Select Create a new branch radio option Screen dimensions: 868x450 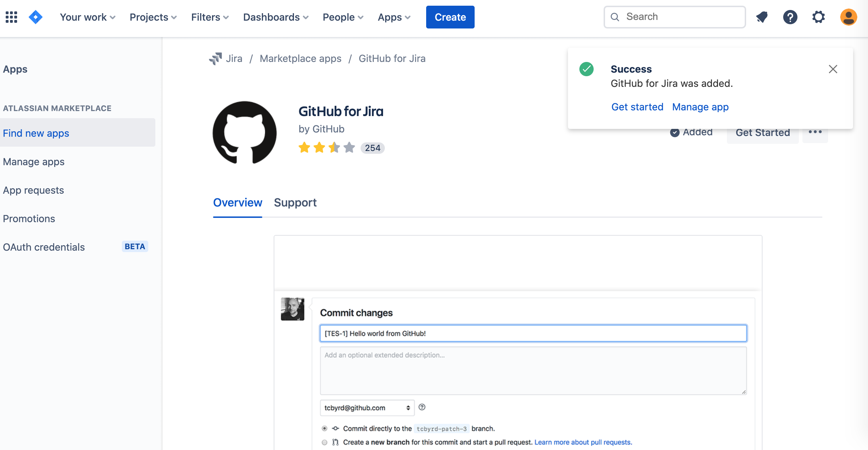click(325, 442)
